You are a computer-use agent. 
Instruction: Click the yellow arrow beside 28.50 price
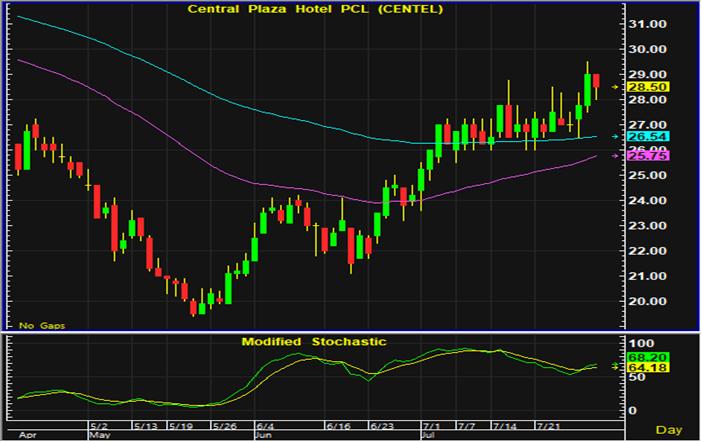616,87
